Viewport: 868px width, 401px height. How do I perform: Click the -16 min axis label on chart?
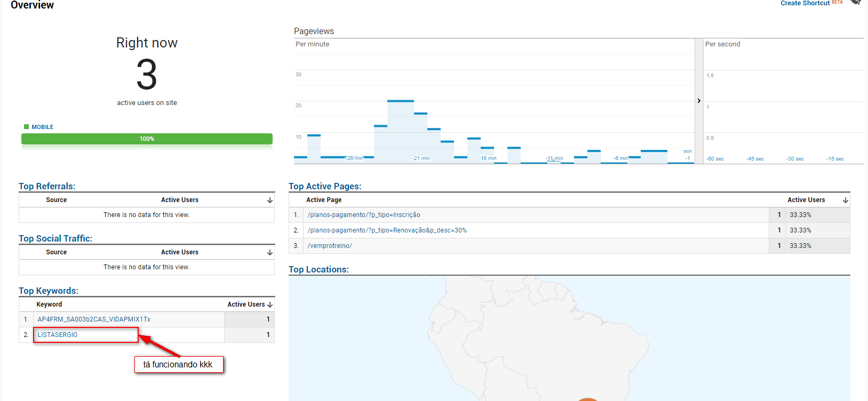488,158
